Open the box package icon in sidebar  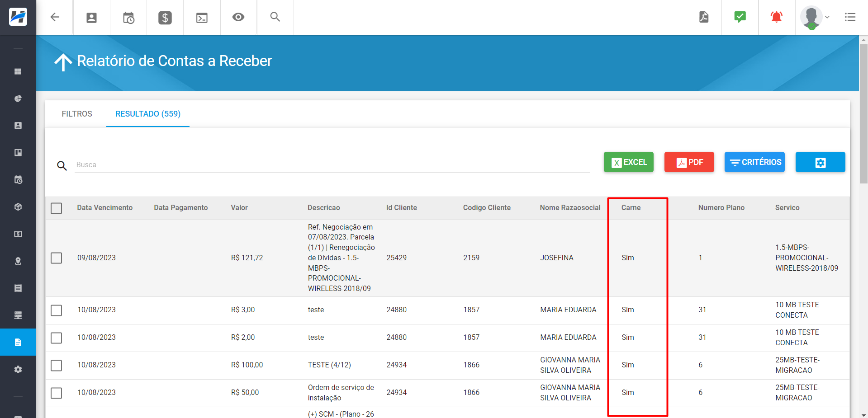pos(18,207)
